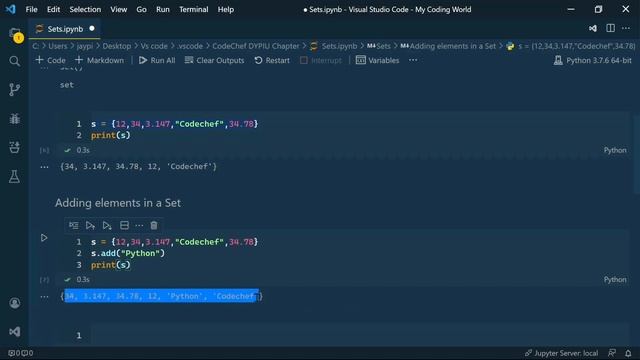The height and width of the screenshot is (360, 640).
Task: Click the VS Code icon at sidebar bottom
Action: (15, 331)
